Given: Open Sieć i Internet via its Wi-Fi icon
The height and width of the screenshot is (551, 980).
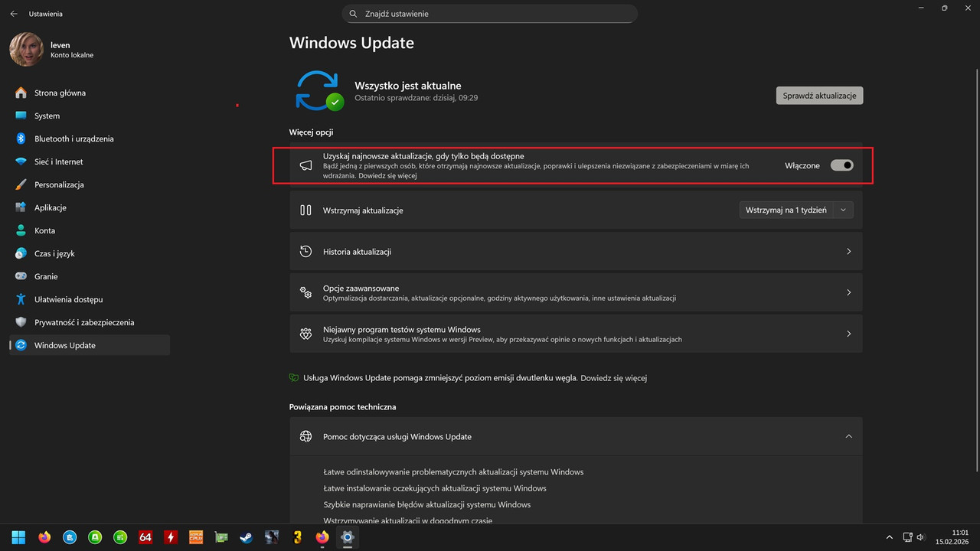Looking at the screenshot, I should click(21, 161).
